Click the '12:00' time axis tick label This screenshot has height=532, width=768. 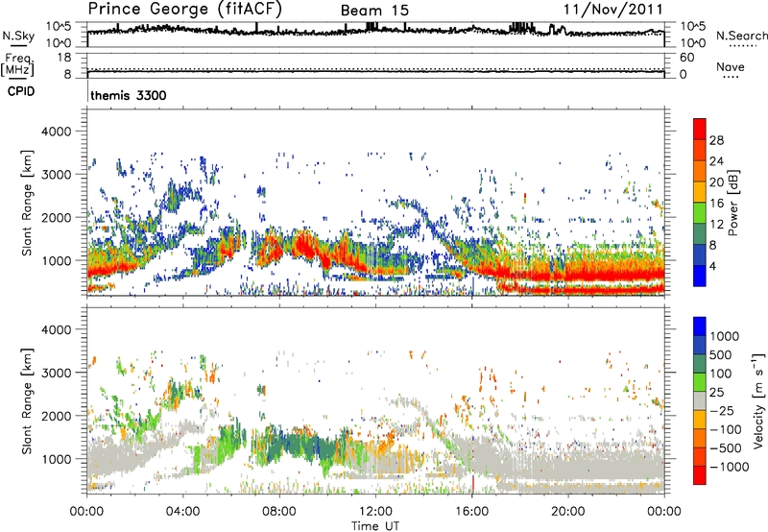pos(375,512)
